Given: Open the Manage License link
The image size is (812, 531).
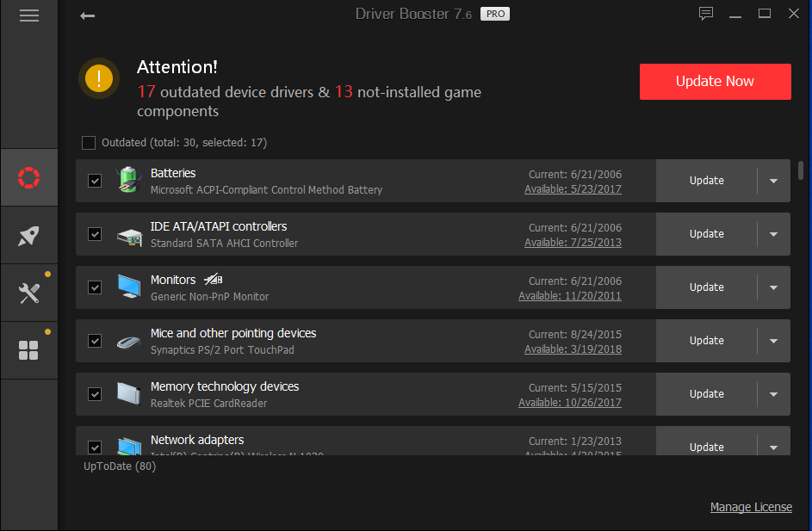Looking at the screenshot, I should click(751, 507).
